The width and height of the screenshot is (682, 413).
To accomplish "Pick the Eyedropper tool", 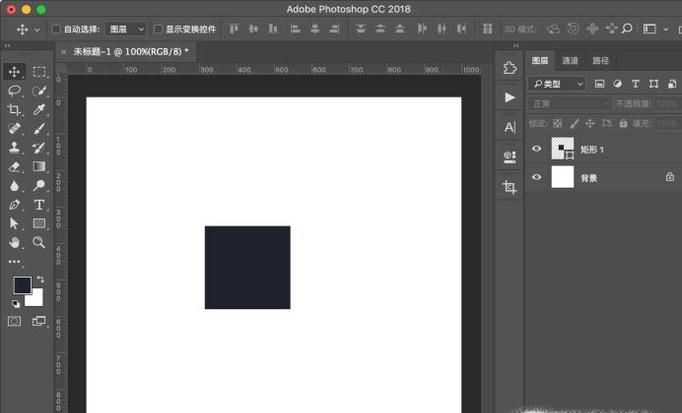I will pos(39,109).
